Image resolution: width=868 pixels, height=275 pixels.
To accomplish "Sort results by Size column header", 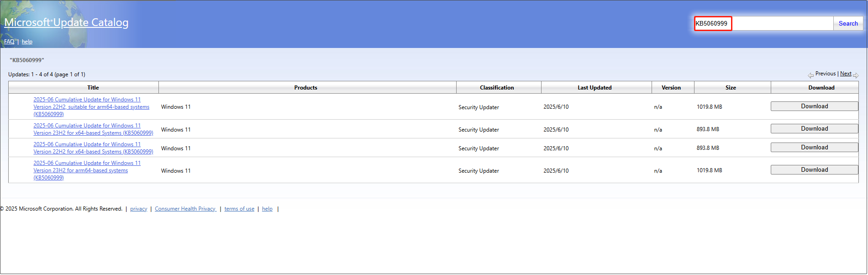I will 731,88.
